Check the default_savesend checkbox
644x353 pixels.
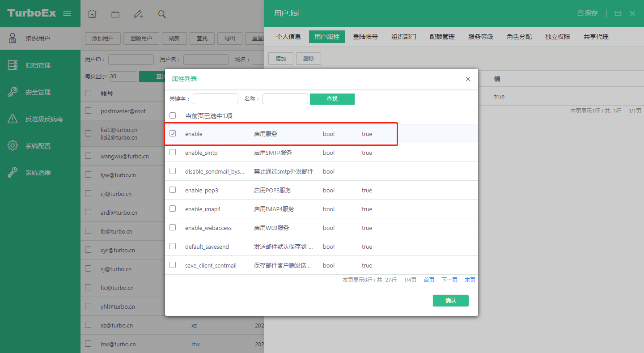[173, 246]
